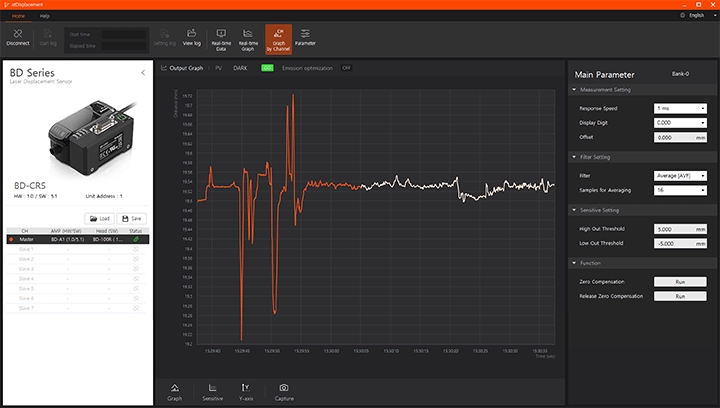Click the Capture camera icon
Viewport: 720px width, 408px height.
(x=284, y=390)
